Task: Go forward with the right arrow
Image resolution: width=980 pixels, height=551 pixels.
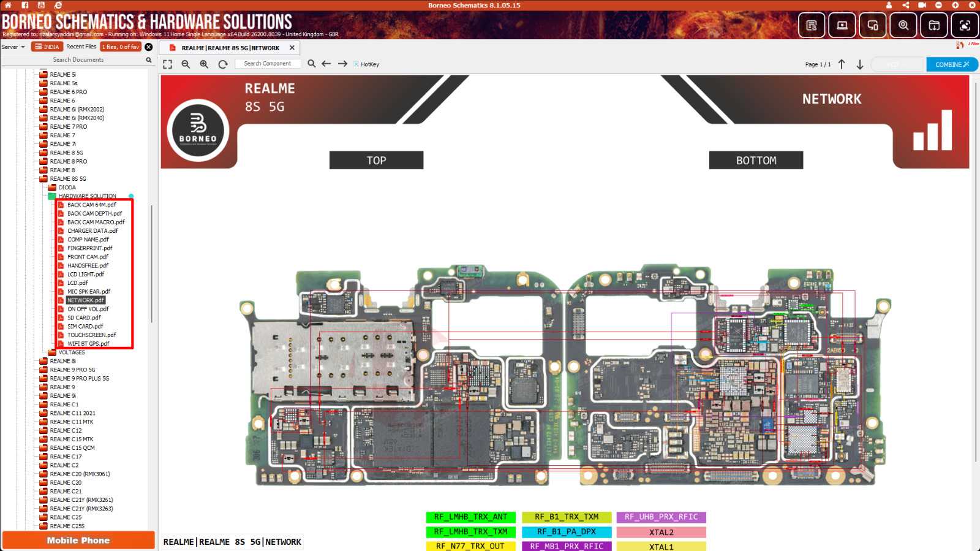Action: click(x=342, y=64)
